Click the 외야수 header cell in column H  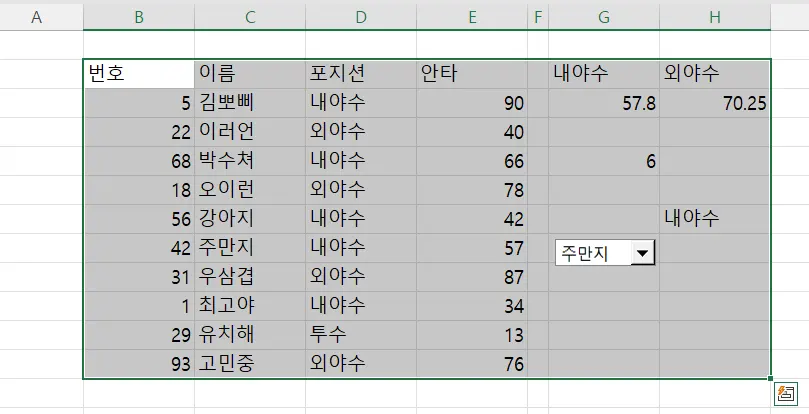(715, 74)
